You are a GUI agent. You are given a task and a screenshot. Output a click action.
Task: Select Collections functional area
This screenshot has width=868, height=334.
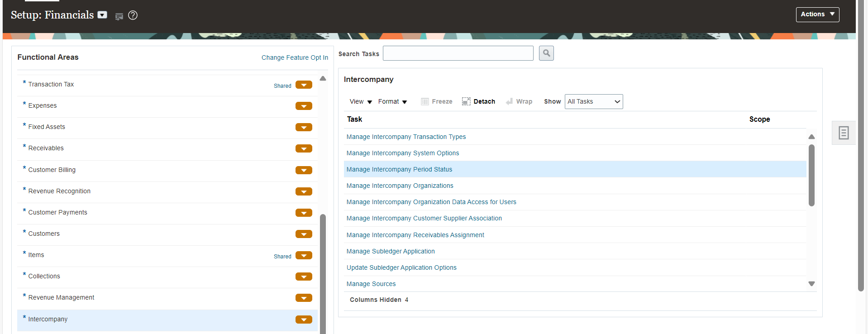pos(44,276)
